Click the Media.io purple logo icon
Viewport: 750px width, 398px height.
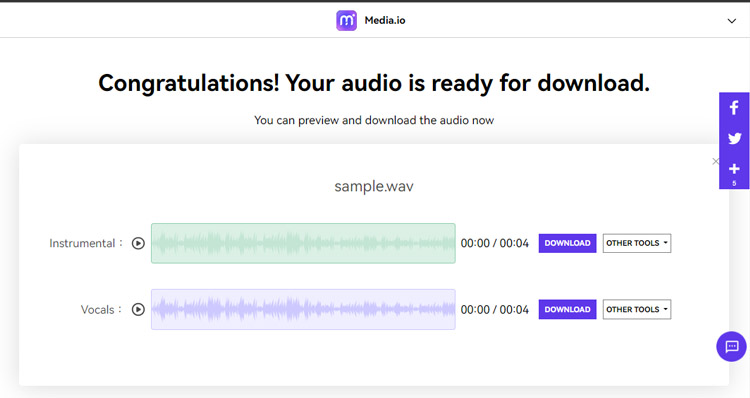click(346, 21)
